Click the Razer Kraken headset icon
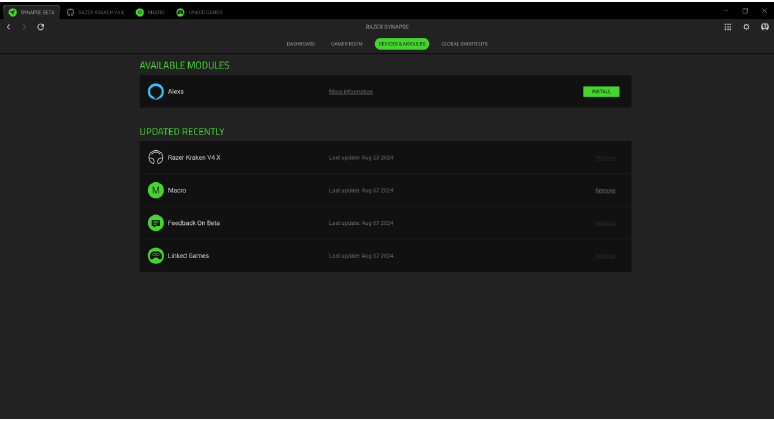The width and height of the screenshot is (774, 421). [155, 157]
